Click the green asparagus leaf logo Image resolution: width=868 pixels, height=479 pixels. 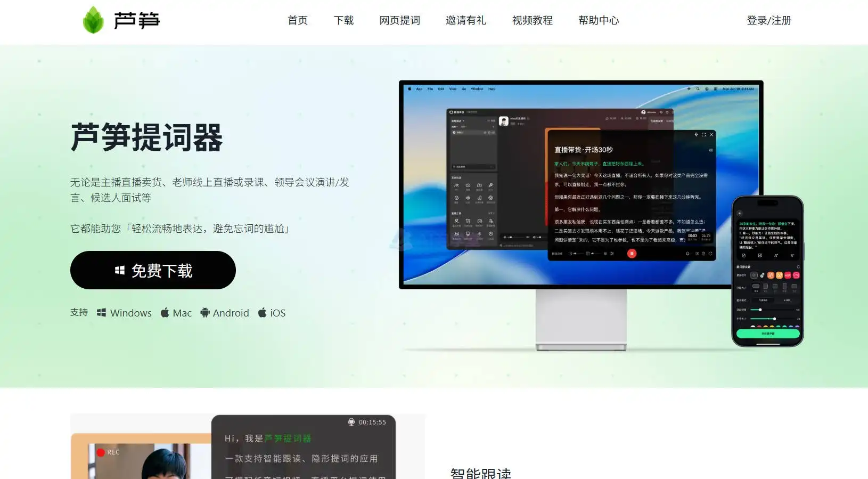pyautogui.click(x=93, y=20)
